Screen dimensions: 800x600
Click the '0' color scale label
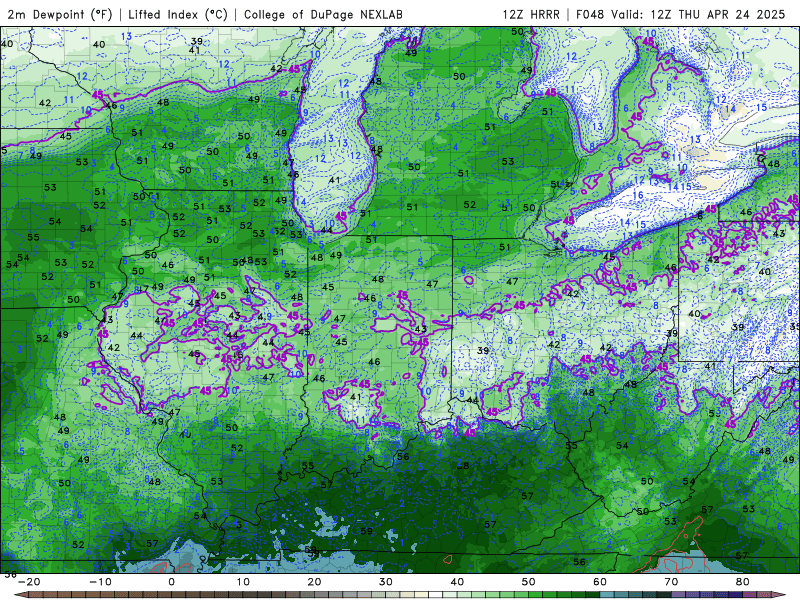(171, 582)
